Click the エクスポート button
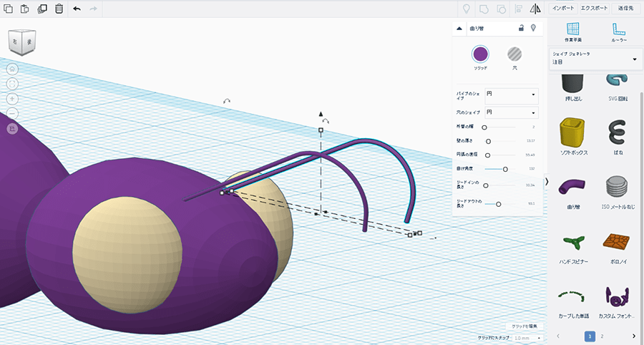 coord(594,9)
